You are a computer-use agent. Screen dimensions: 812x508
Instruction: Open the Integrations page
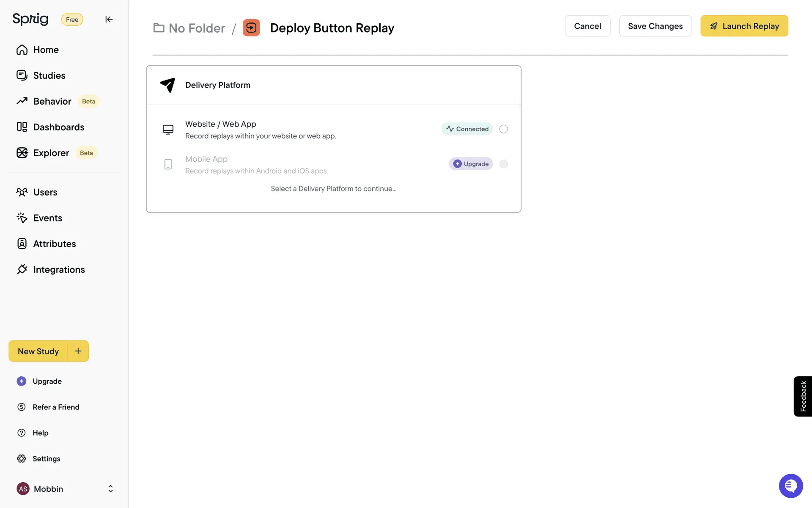coord(59,270)
